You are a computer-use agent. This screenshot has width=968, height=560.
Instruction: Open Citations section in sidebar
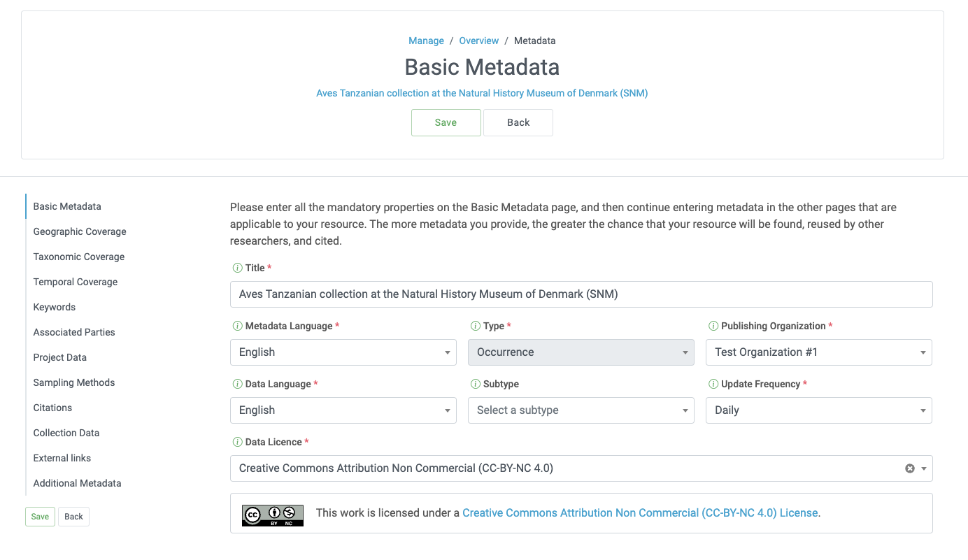(52, 408)
